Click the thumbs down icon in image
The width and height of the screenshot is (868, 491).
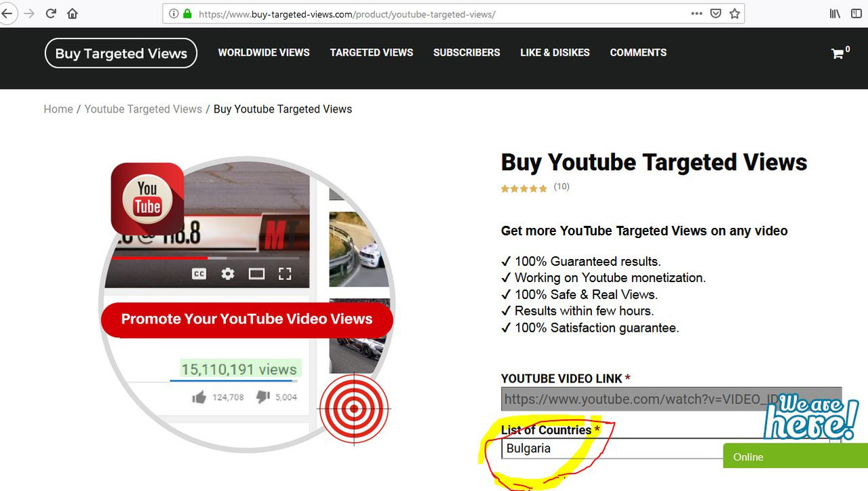click(x=263, y=397)
